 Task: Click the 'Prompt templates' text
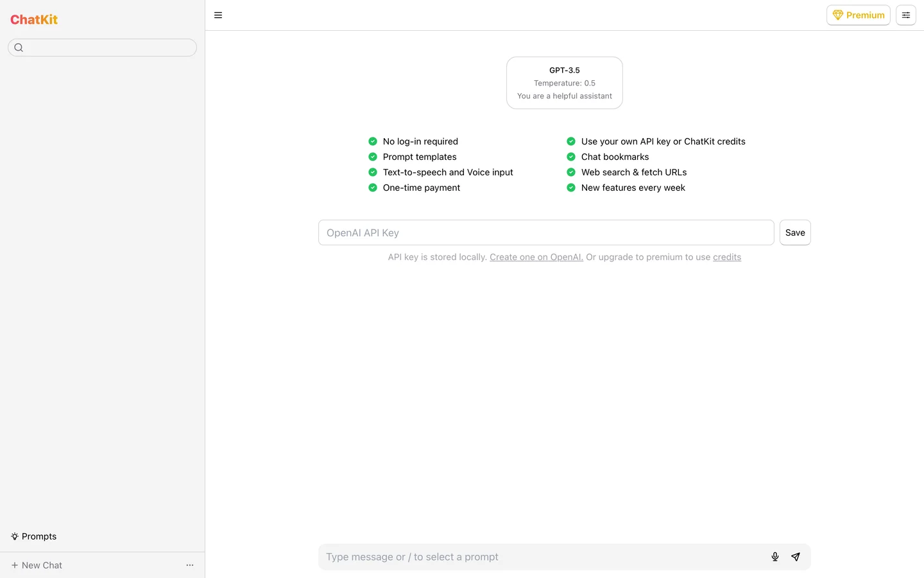click(x=420, y=157)
